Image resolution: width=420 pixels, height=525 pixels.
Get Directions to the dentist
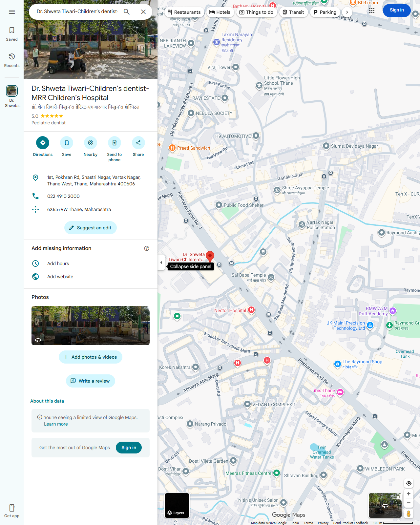(43, 147)
